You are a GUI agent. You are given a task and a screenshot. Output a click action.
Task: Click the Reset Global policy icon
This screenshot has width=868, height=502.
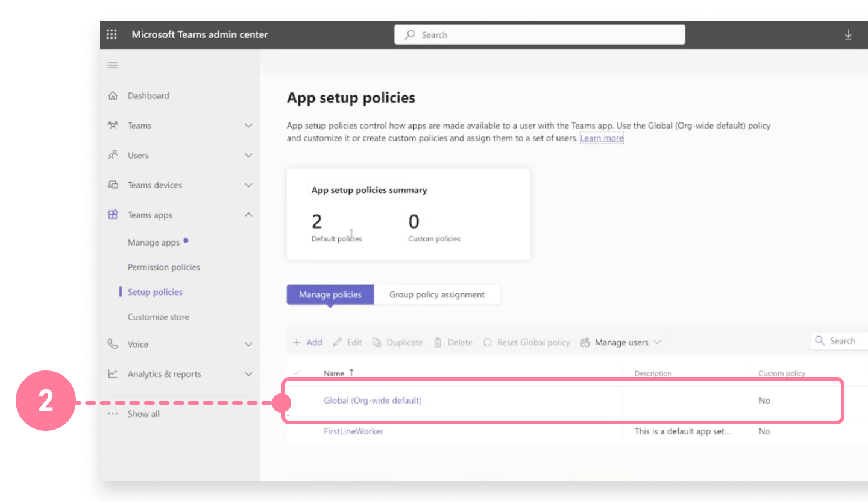[x=487, y=342]
